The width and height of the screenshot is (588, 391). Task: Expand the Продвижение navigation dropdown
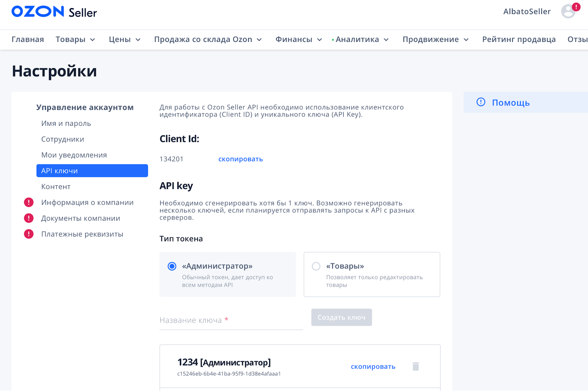[435, 39]
